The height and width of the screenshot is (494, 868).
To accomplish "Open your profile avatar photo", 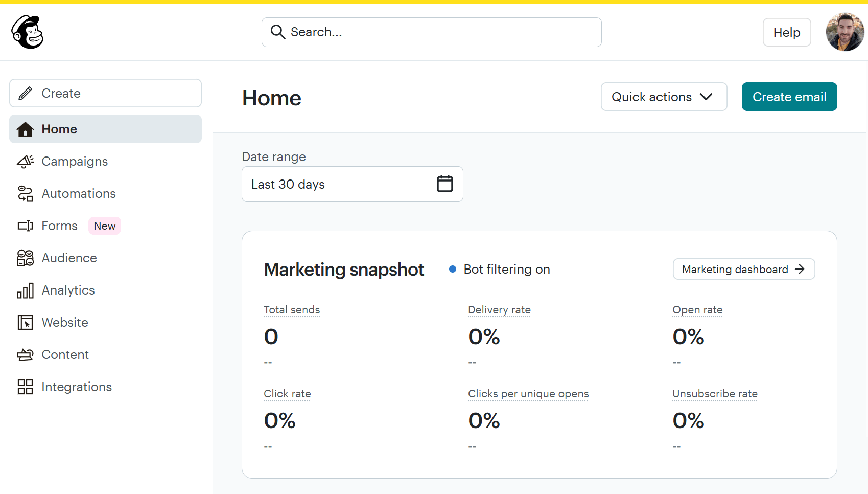I will click(x=844, y=32).
